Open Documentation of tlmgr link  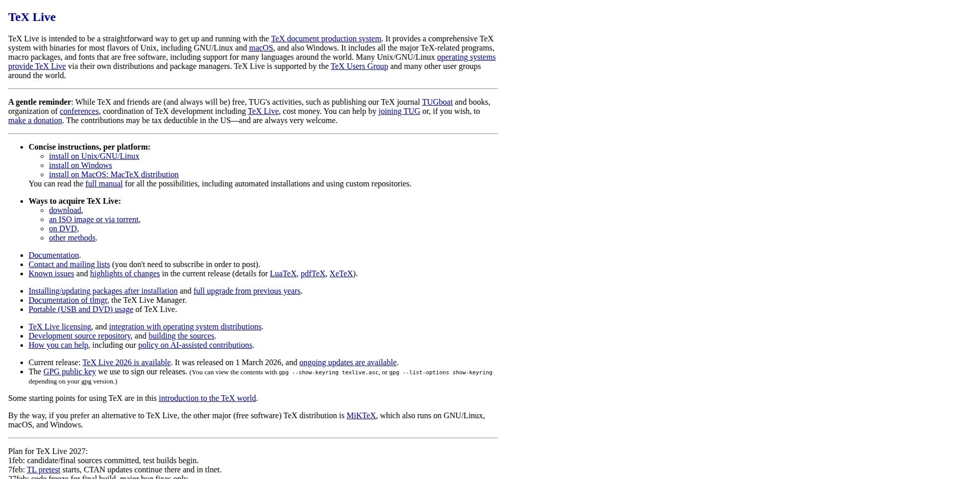point(68,300)
